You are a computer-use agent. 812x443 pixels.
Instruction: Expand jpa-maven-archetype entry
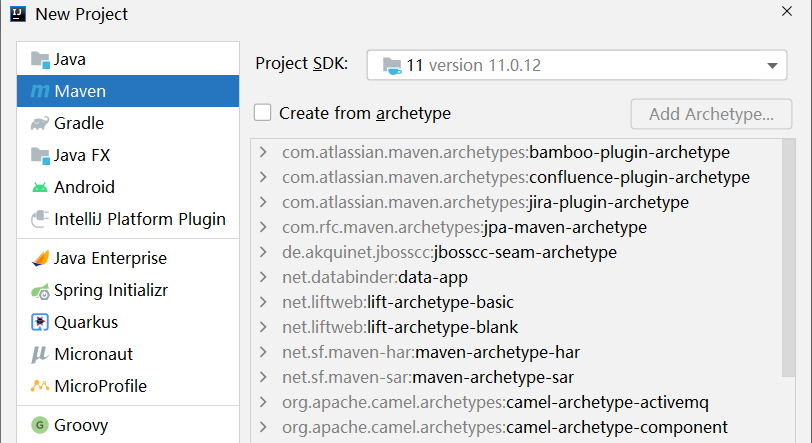[263, 227]
